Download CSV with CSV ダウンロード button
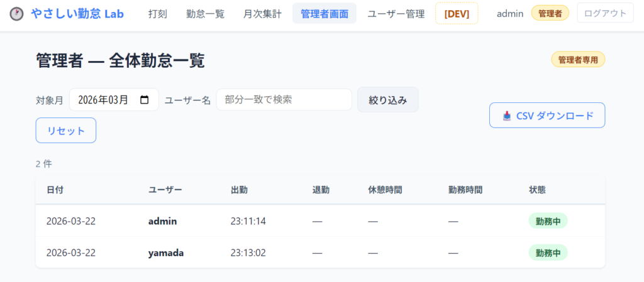The height and width of the screenshot is (282, 644). 547,116
